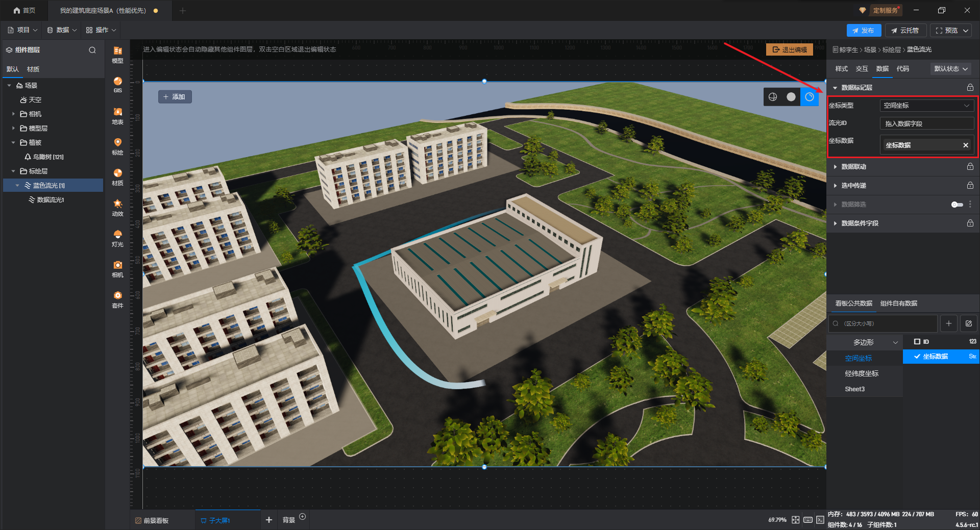
Task: Open the GIS component category
Action: coord(117,85)
